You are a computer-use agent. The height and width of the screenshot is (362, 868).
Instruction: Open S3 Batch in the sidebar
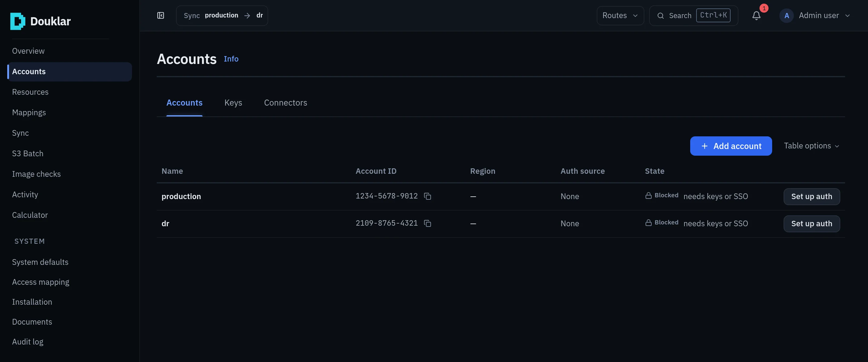point(28,154)
